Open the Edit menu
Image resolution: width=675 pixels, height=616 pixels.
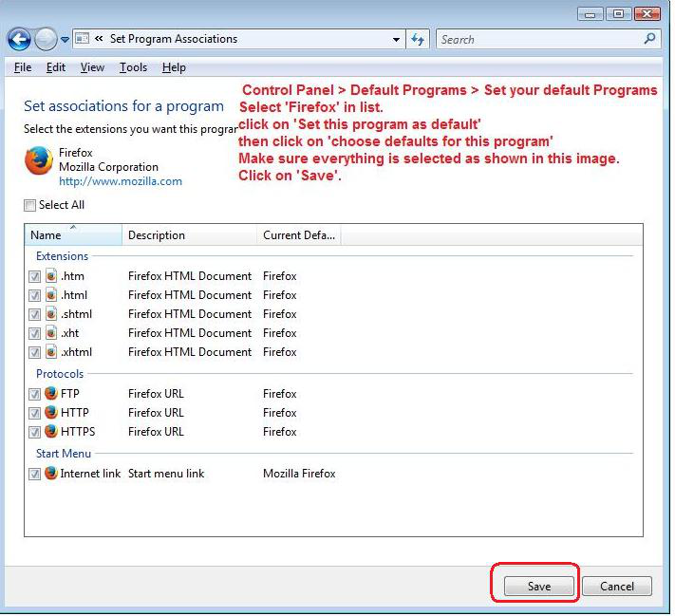pyautogui.click(x=56, y=67)
